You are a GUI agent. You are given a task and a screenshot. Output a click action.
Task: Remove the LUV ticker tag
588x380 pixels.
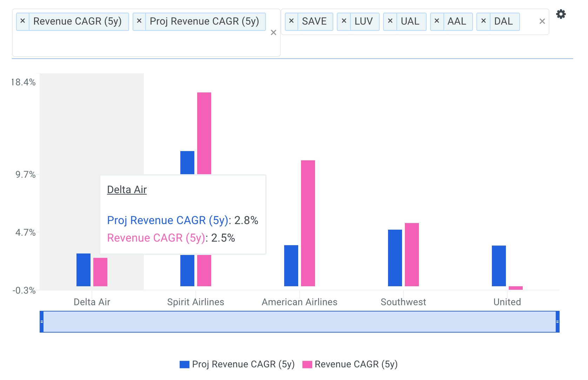point(344,21)
